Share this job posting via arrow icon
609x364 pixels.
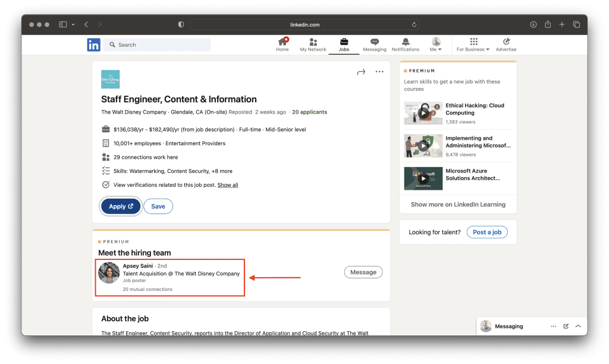coord(361,72)
